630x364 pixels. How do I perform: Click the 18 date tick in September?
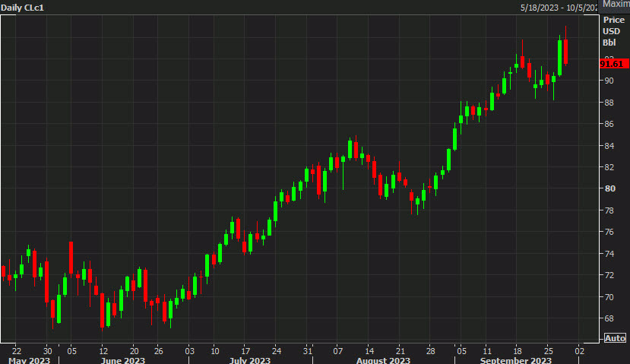[518, 351]
